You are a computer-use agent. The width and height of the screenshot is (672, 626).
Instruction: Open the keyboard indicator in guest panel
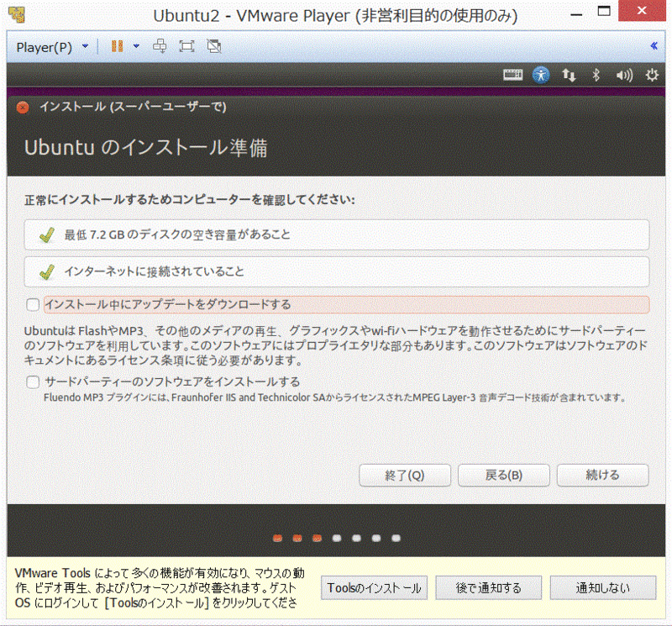[x=515, y=75]
